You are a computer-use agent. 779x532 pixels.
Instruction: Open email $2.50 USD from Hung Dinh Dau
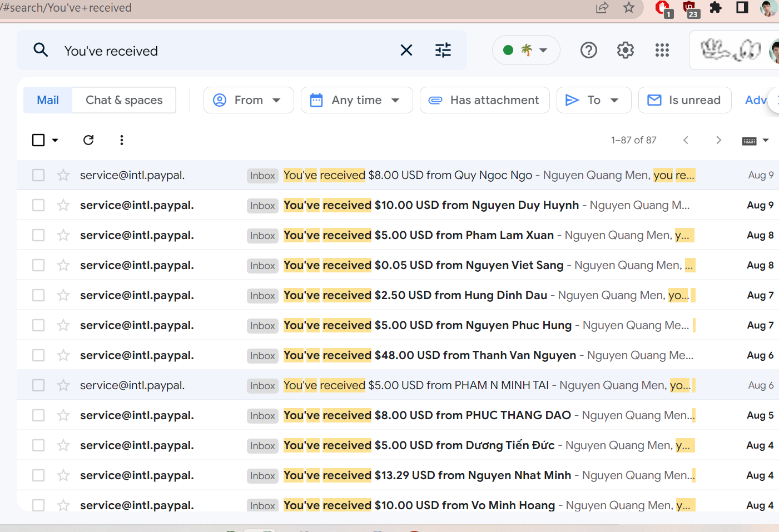click(x=398, y=295)
